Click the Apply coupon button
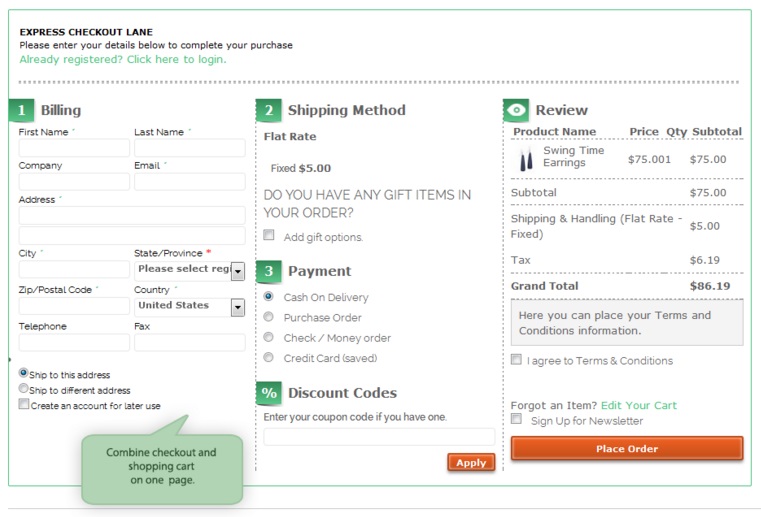Image resolution: width=761 pixels, height=517 pixels. pyautogui.click(x=470, y=462)
